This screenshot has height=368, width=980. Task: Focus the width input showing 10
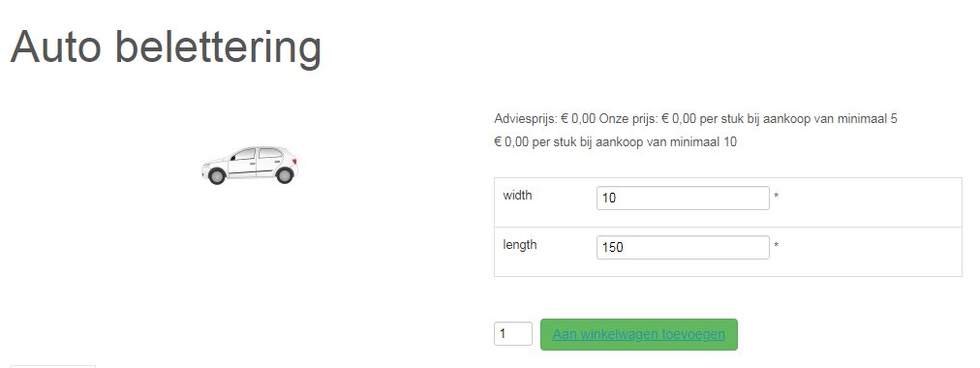tap(683, 199)
